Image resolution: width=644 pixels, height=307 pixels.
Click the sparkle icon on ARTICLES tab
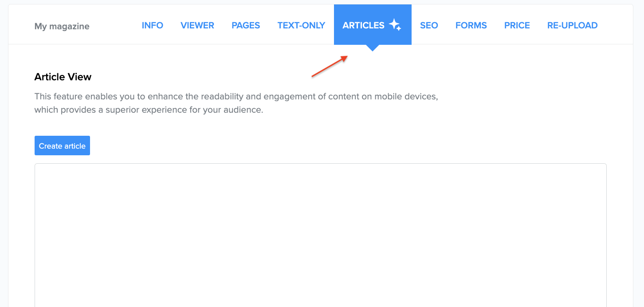pos(395,25)
